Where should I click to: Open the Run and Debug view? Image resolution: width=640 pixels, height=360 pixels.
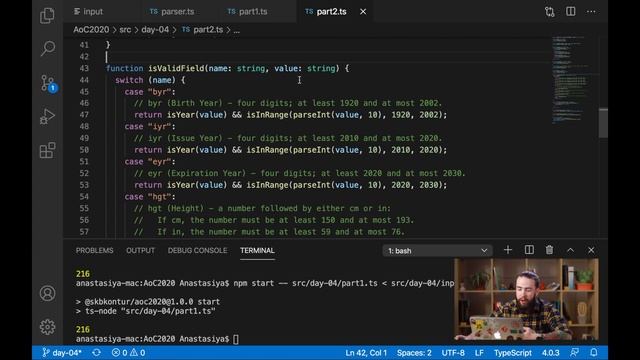[x=47, y=116]
